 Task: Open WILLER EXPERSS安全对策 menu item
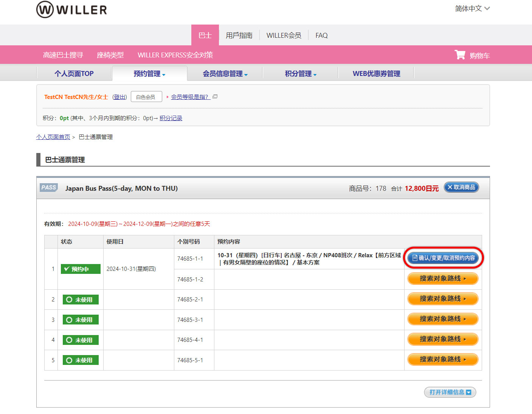tap(175, 55)
